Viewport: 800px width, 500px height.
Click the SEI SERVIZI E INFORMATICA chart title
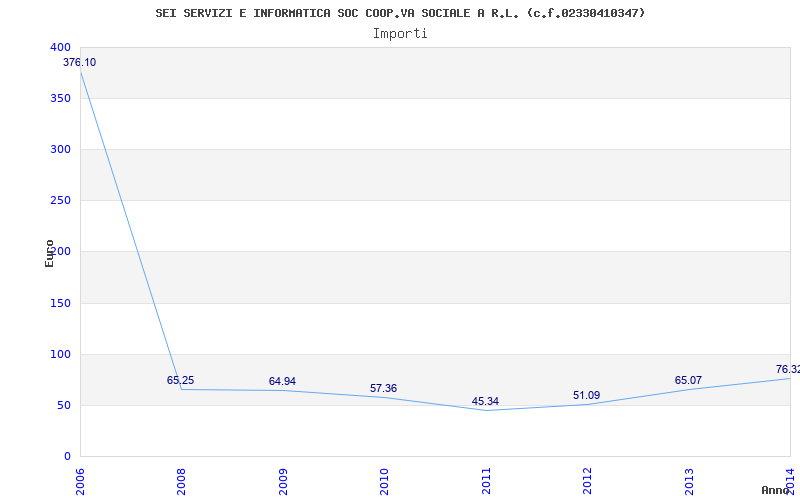400,13
